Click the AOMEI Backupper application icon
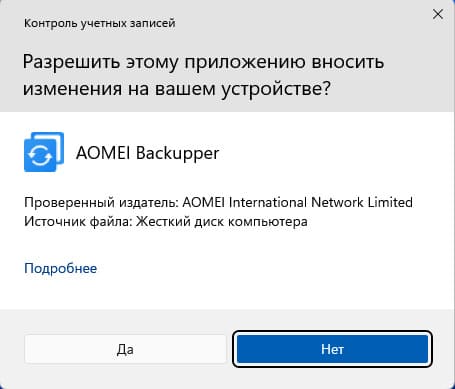 tap(44, 152)
